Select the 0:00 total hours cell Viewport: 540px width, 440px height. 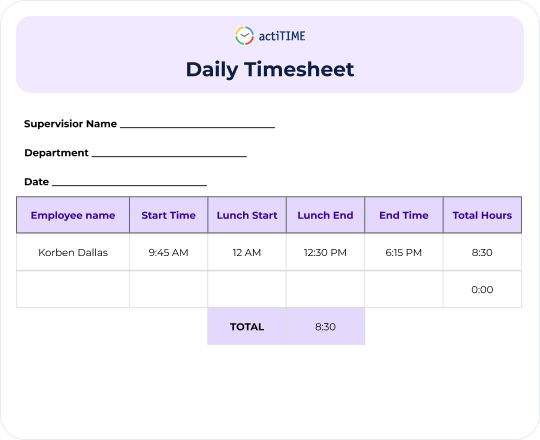pos(482,290)
